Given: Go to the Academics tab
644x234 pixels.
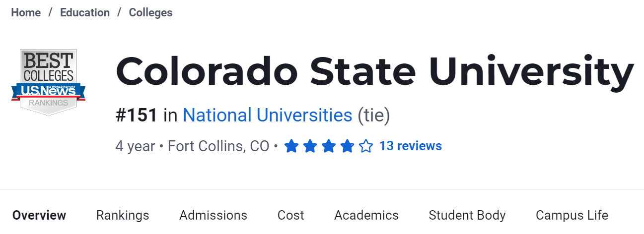Looking at the screenshot, I should [366, 215].
